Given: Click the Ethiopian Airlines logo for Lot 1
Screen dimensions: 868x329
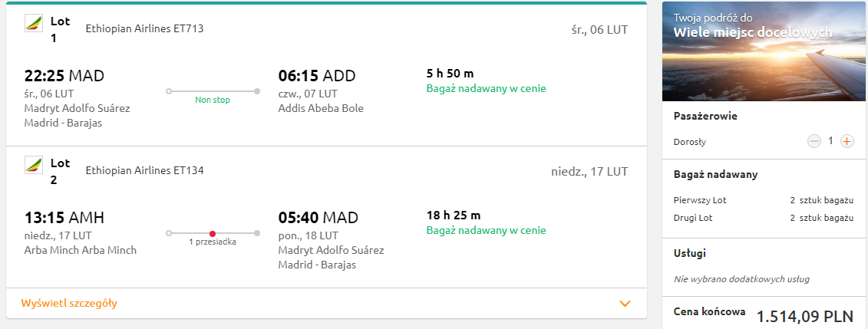Looking at the screenshot, I should pyautogui.click(x=34, y=23).
